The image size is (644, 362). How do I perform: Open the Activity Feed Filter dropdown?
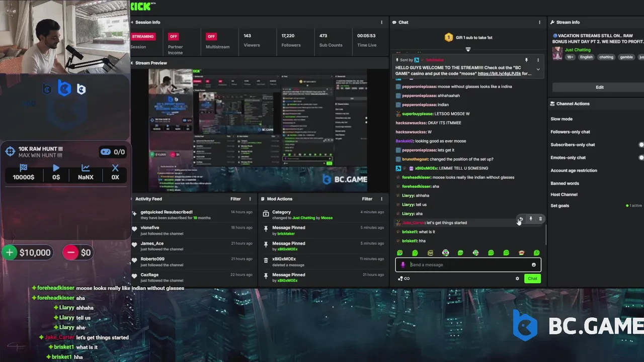235,199
